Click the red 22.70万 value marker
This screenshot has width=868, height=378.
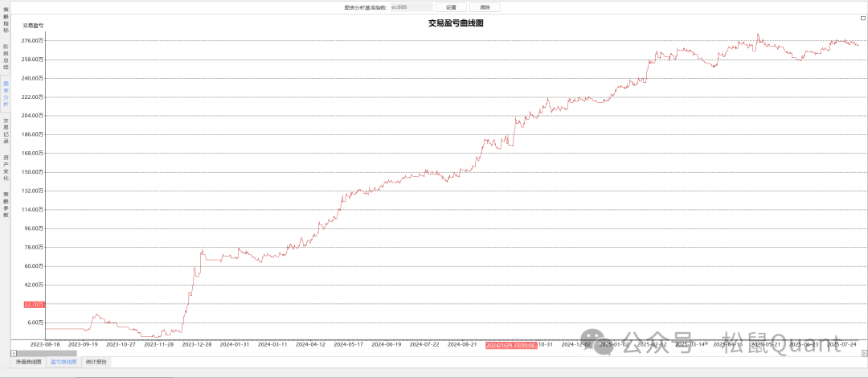coord(34,305)
